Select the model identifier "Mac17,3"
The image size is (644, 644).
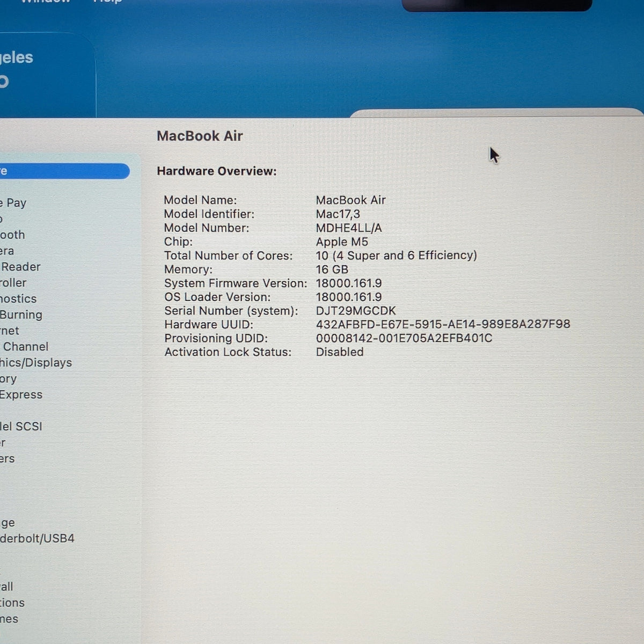(338, 214)
